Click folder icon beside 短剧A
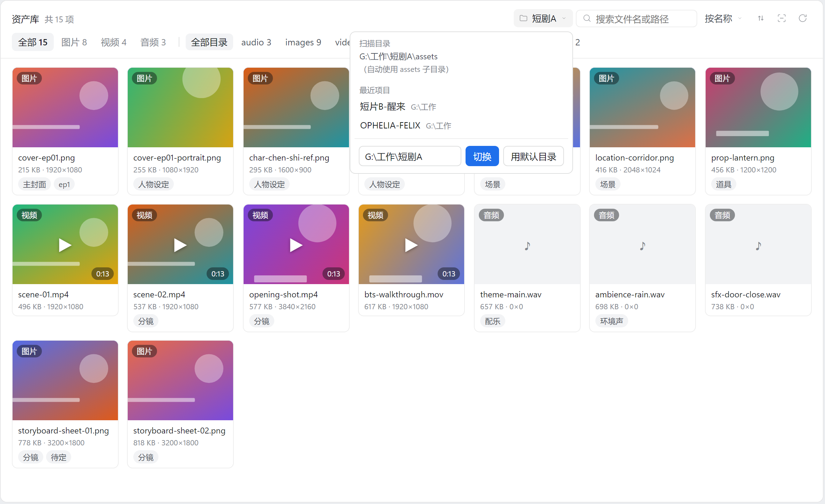 [523, 18]
